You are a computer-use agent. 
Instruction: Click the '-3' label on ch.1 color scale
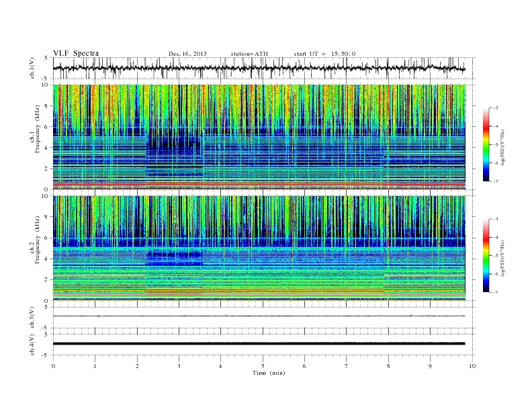[x=495, y=108]
